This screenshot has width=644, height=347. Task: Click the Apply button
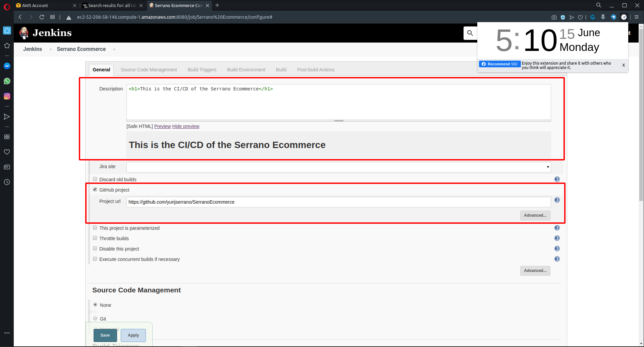pyautogui.click(x=133, y=335)
